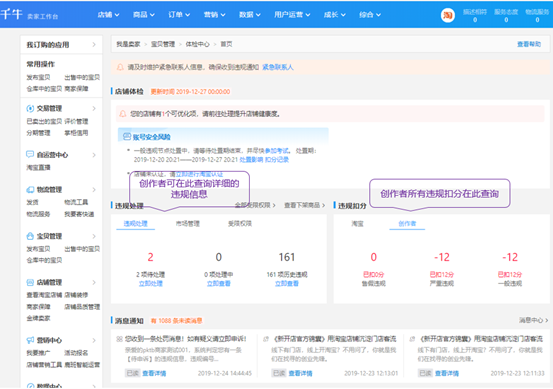
Task: Select the 创作者 tab under 违规扣分
Action: coord(407,224)
